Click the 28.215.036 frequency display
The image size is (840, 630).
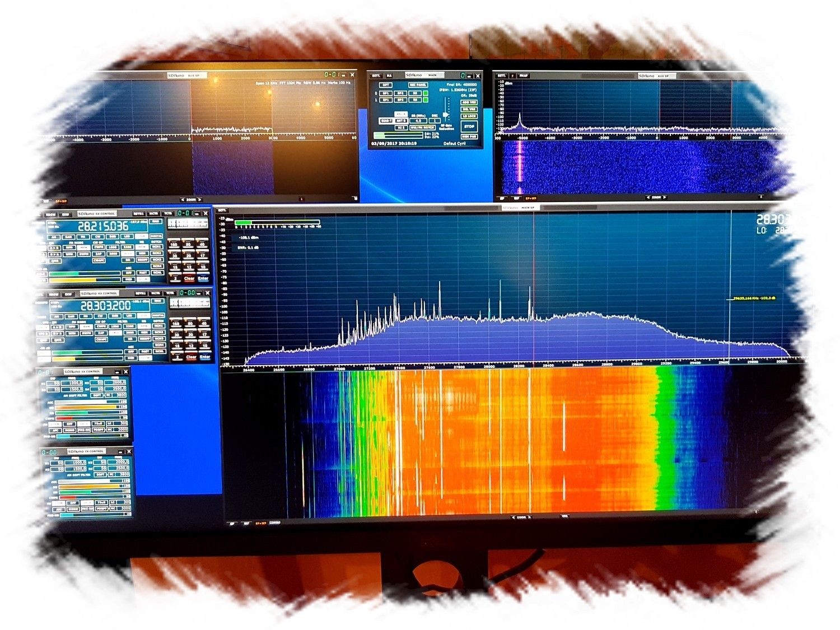click(97, 226)
